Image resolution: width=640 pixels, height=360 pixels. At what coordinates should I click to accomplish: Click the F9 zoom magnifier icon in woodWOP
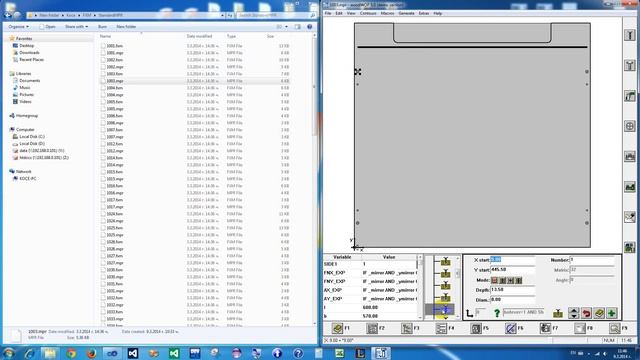[615, 328]
